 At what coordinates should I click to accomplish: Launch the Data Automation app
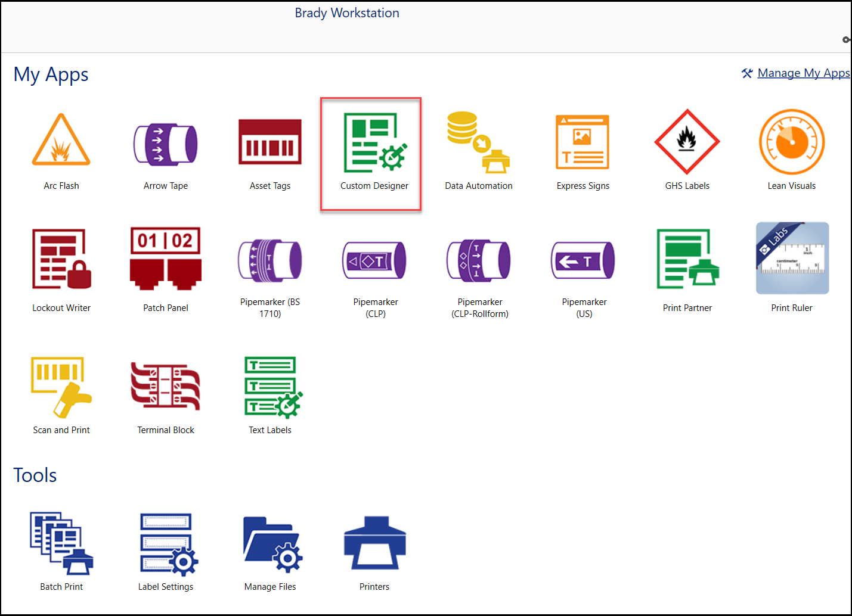pos(478,144)
